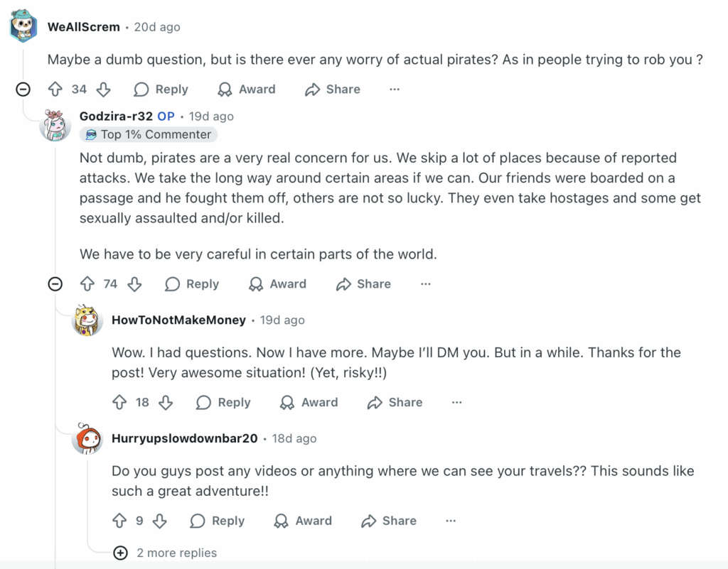The image size is (728, 569).
Task: Reply to HowToNotMakeMoney's comment
Action: (x=224, y=403)
